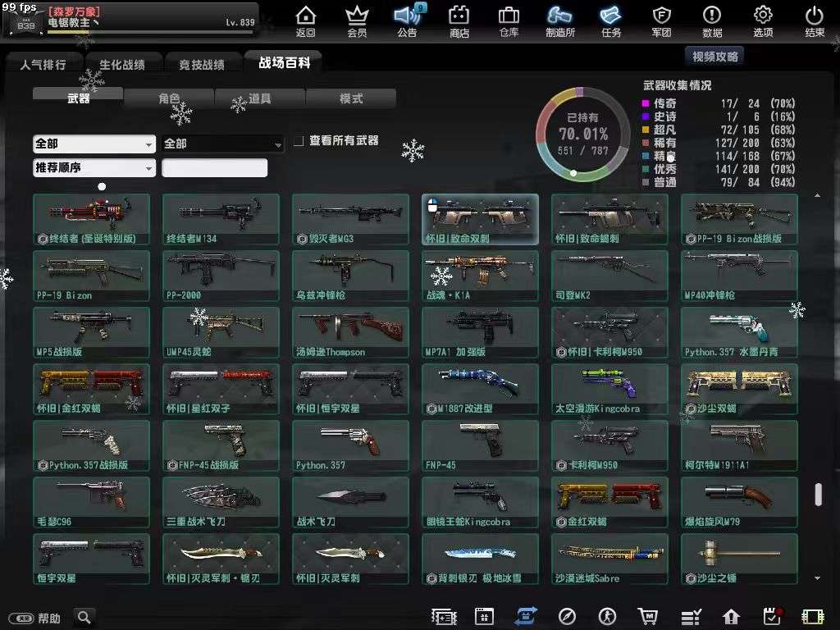Click the 视频攻略 video guide button
Image resolution: width=840 pixels, height=630 pixels.
pyautogui.click(x=714, y=56)
